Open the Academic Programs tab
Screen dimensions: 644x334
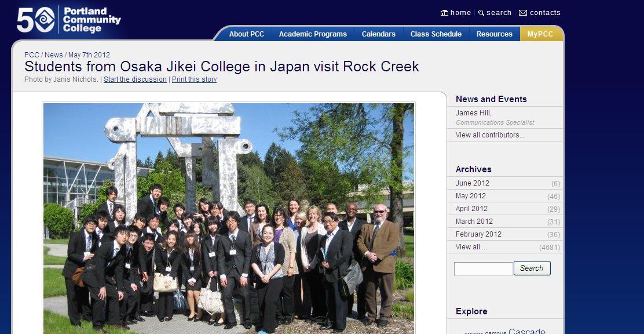click(313, 34)
